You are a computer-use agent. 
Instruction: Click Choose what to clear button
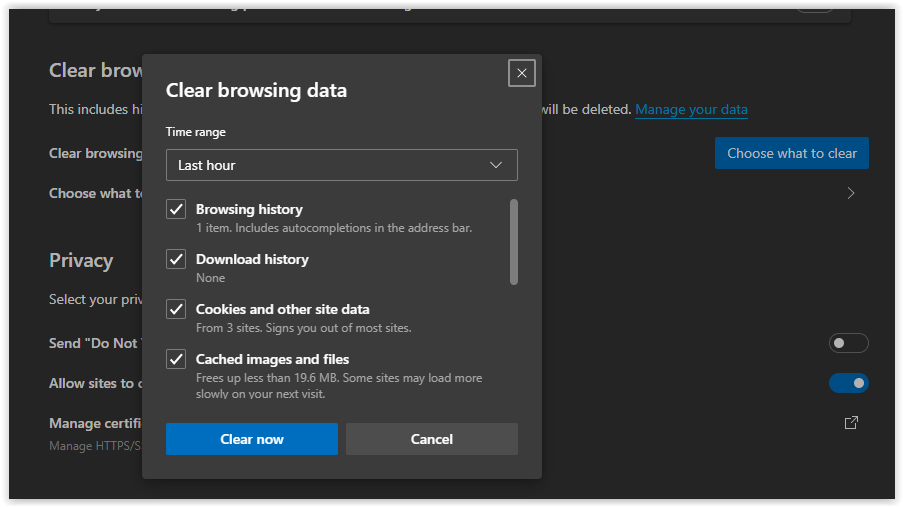(792, 153)
